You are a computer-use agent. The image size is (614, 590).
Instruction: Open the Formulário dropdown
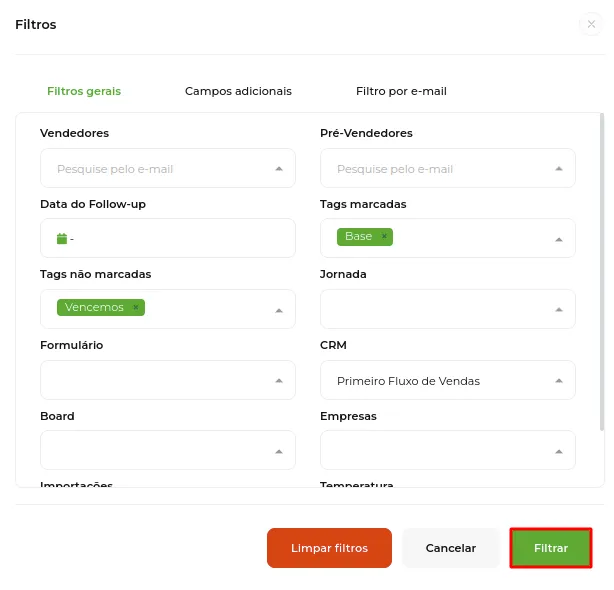(168, 380)
